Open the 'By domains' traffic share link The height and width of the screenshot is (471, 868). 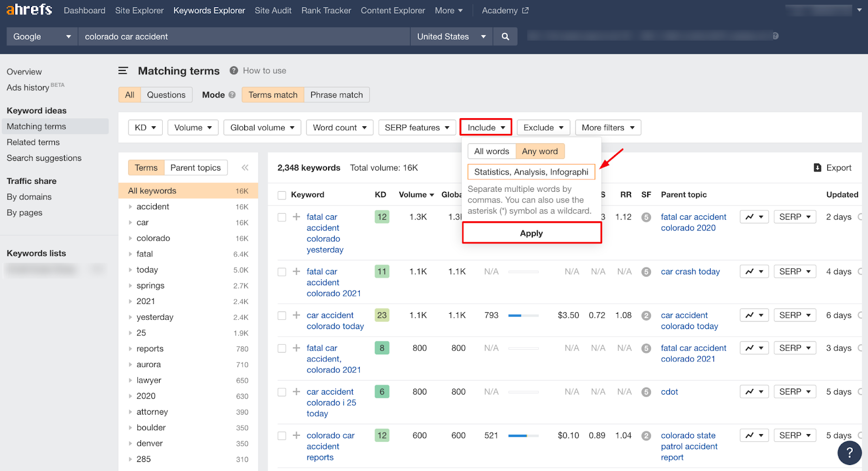(29, 197)
